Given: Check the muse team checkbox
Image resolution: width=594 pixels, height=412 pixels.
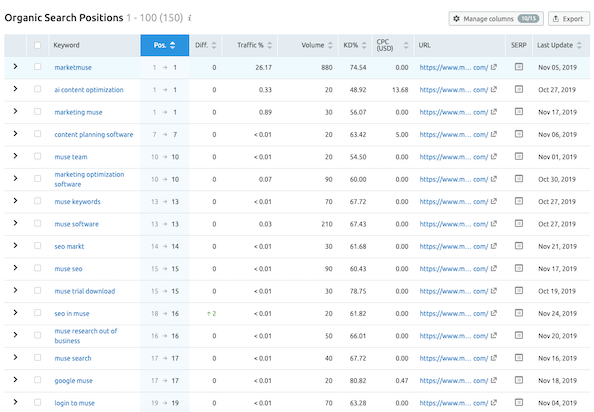Looking at the screenshot, I should [38, 156].
